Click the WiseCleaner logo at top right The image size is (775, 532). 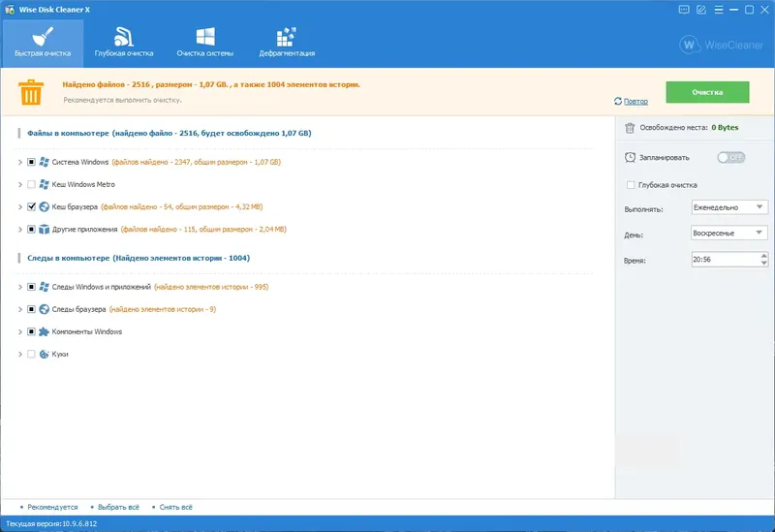click(721, 45)
